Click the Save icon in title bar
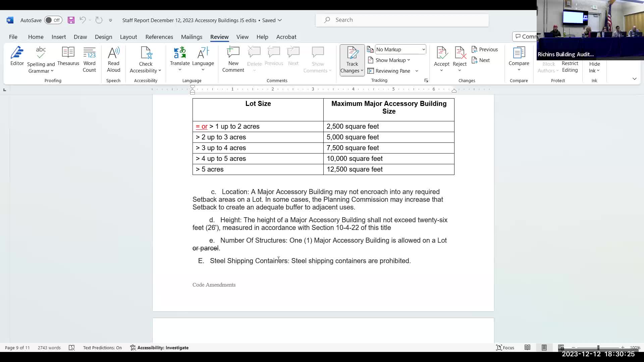The height and width of the screenshot is (362, 644). tap(71, 20)
